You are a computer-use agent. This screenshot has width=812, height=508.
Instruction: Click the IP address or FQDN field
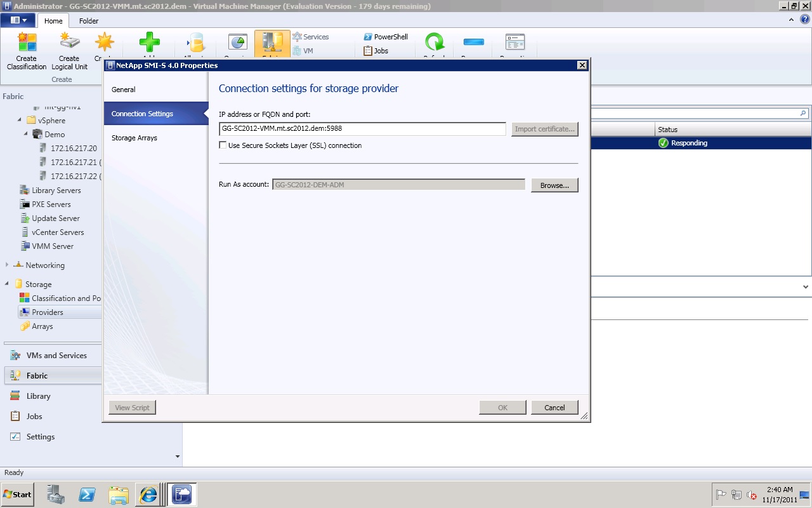pyautogui.click(x=362, y=129)
